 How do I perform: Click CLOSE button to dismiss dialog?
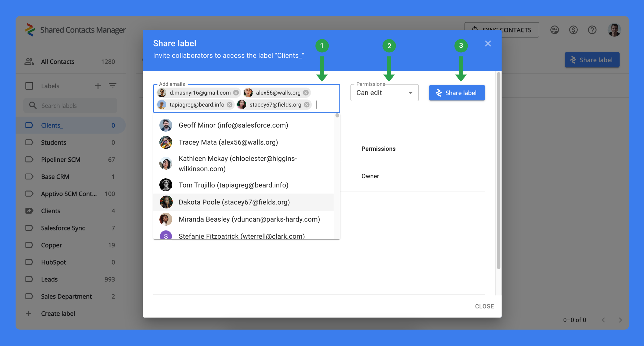tap(485, 306)
